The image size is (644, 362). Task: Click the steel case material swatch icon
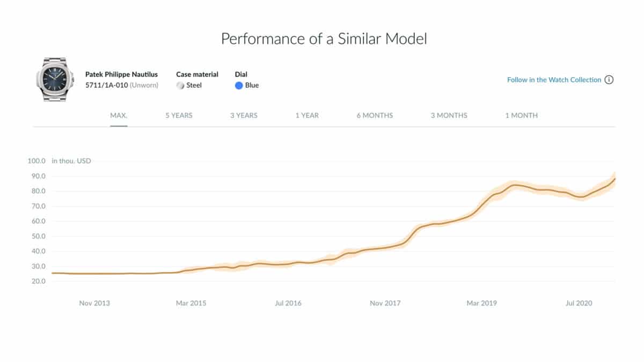point(180,85)
